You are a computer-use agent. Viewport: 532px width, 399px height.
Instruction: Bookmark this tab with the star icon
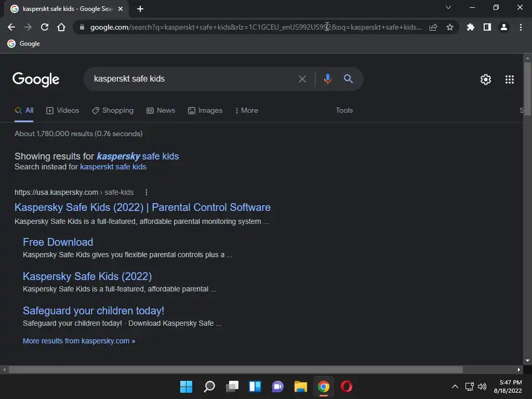tap(450, 27)
